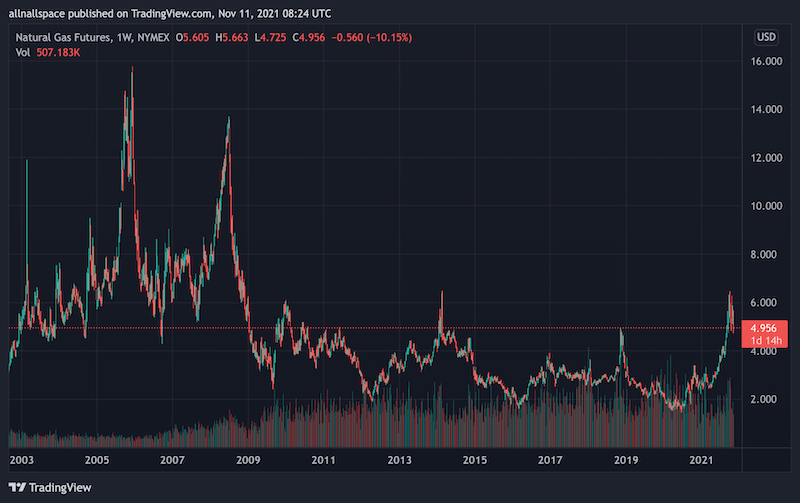Click the 2021 time axis label
The height and width of the screenshot is (503, 800).
click(701, 460)
